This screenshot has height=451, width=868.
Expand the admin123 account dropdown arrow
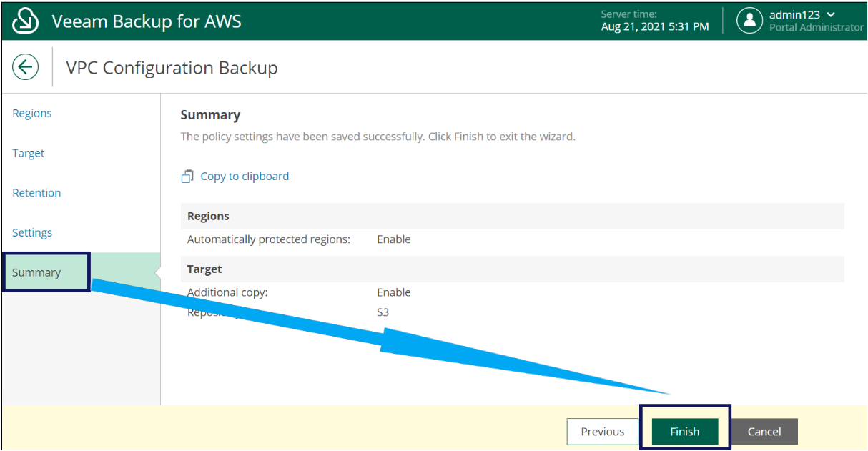(x=830, y=14)
